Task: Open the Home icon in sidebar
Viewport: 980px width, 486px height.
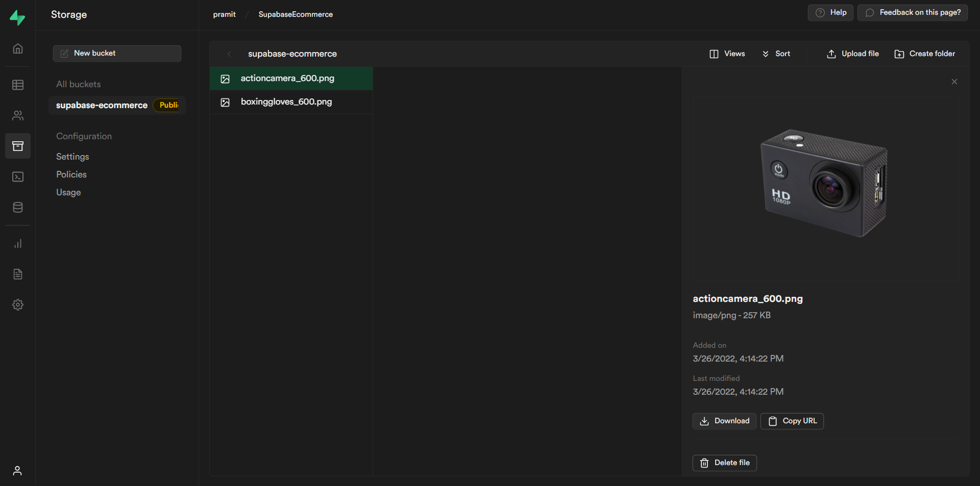Action: (x=18, y=49)
